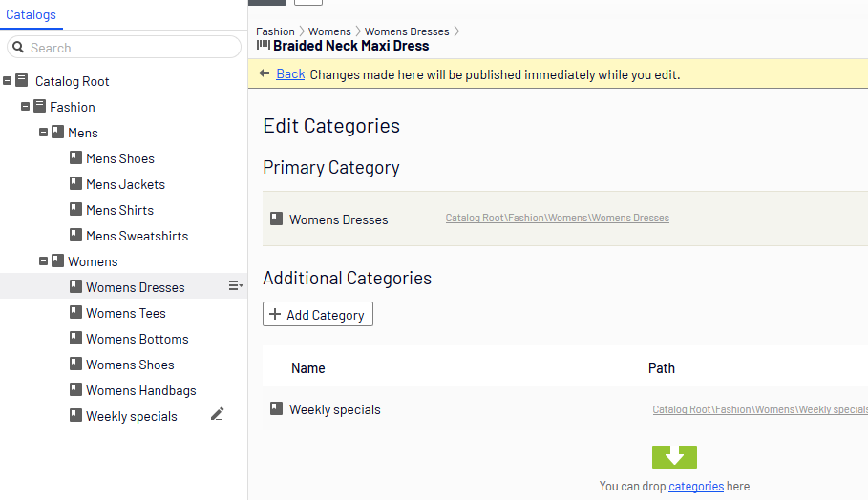Open Womens Dresses context menu icon
The width and height of the screenshot is (868, 500).
pos(236,286)
